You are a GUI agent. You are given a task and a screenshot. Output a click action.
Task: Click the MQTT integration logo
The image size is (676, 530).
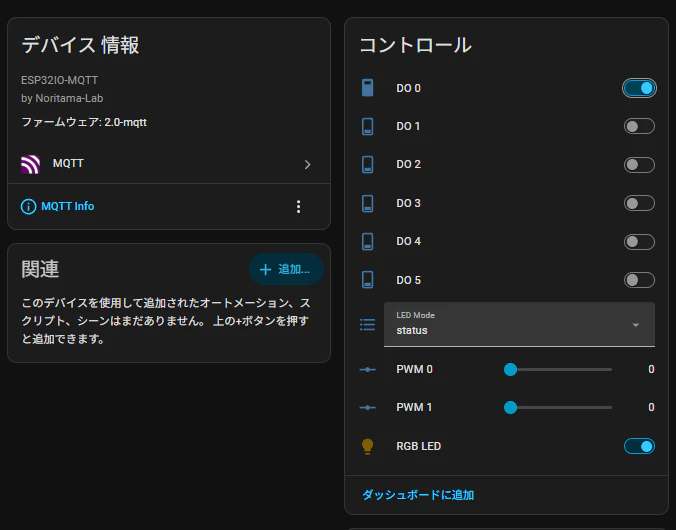[x=31, y=164]
